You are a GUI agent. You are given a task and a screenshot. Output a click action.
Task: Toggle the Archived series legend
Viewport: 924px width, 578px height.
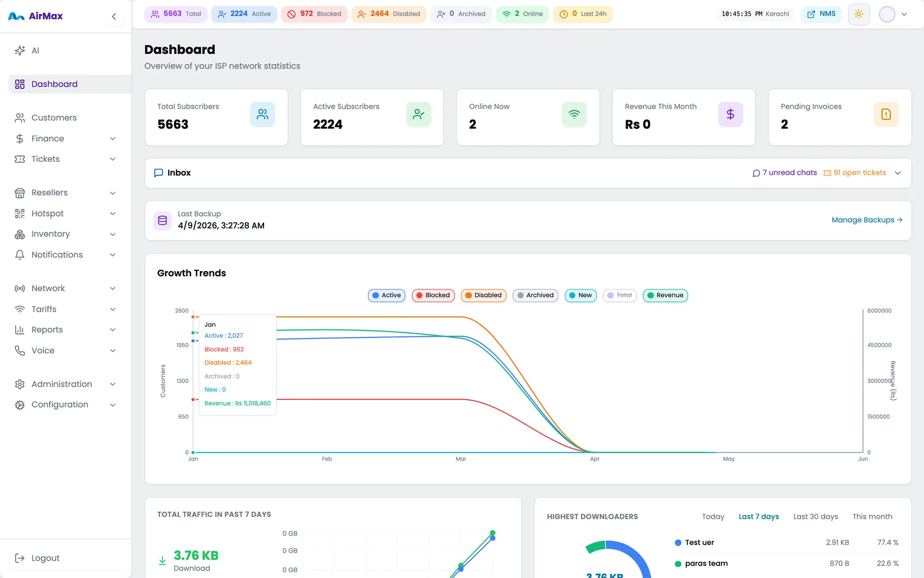tap(535, 295)
